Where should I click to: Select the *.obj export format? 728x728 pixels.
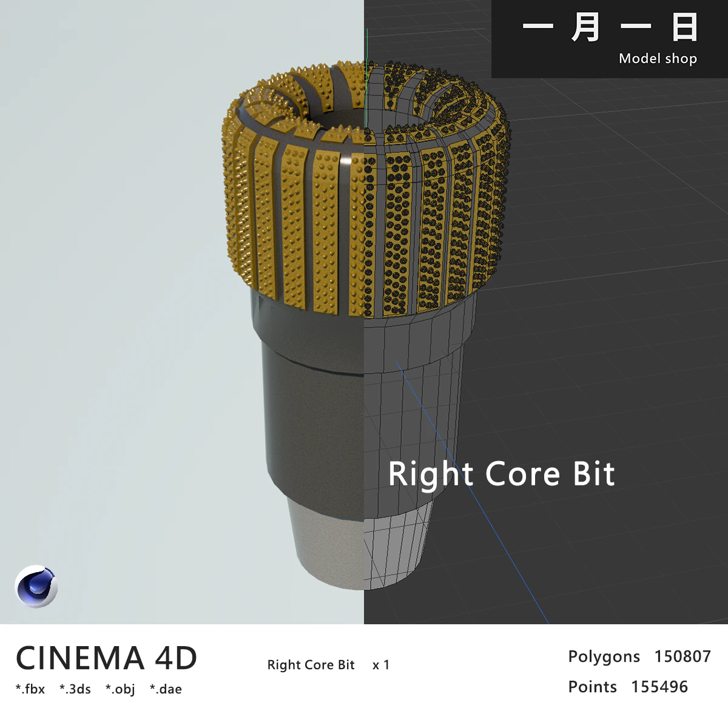[121, 689]
